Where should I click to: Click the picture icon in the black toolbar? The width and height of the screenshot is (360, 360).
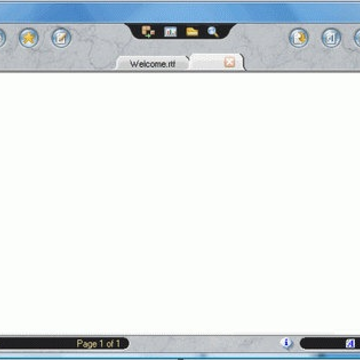pos(170,32)
